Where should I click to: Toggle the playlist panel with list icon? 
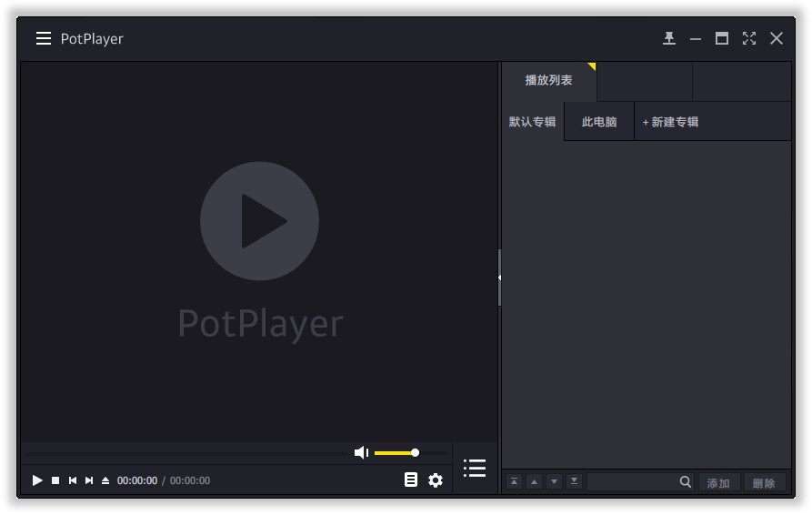[x=475, y=468]
